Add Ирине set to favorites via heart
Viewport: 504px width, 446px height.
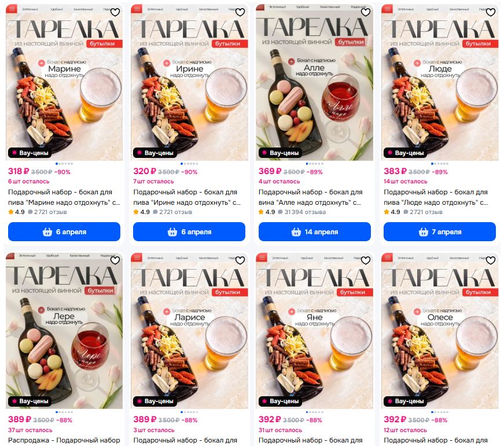pyautogui.click(x=240, y=12)
